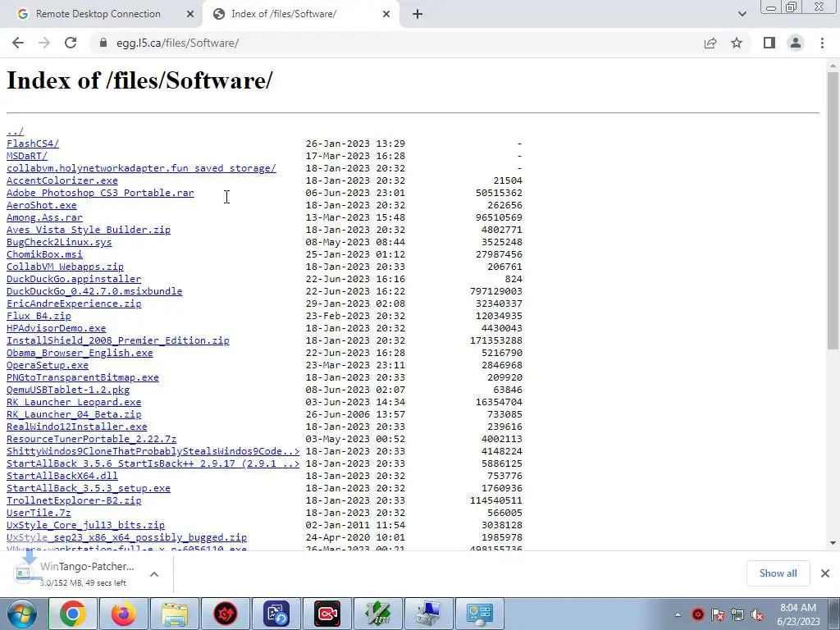
Task: Download DuckDuckGo_0.42.7.0.msixbundle
Action: tap(94, 291)
